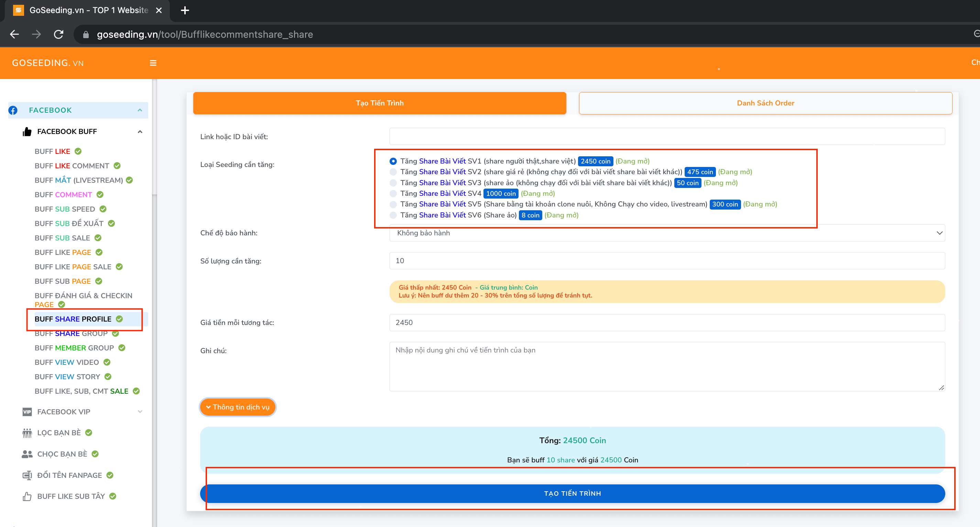Expand Thông tin dịch vụ section
980x527 pixels.
pyautogui.click(x=238, y=407)
